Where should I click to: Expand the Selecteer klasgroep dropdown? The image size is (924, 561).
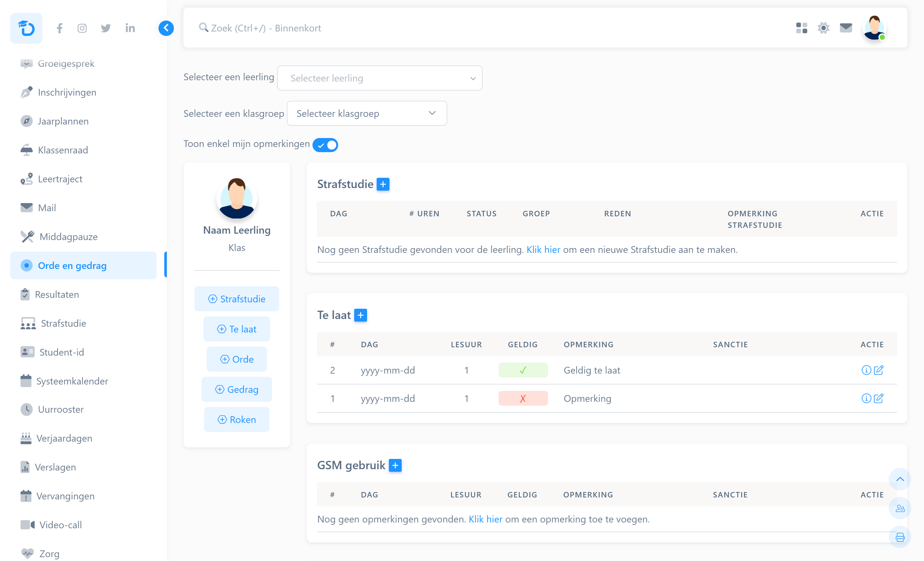click(366, 113)
